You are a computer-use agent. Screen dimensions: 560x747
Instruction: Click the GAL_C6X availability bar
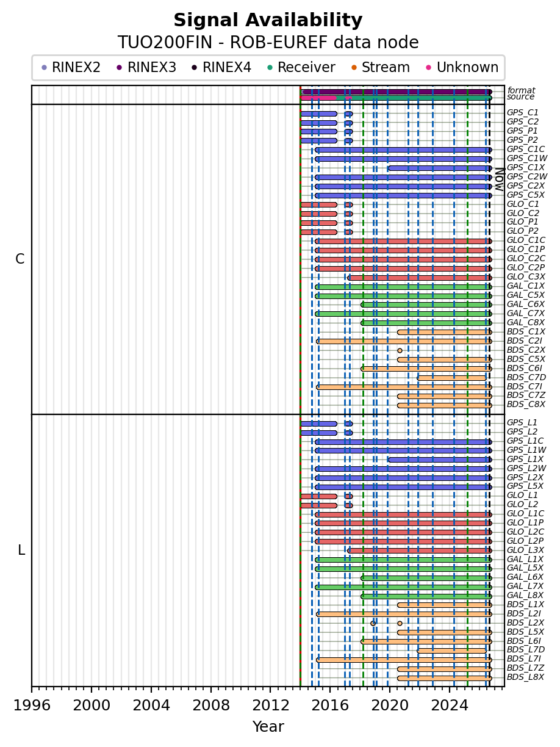click(x=426, y=305)
